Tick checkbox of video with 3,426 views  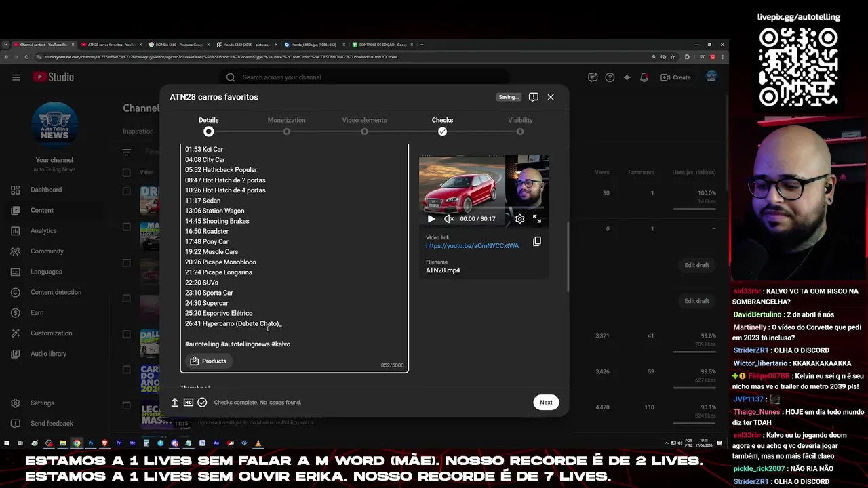coord(126,370)
